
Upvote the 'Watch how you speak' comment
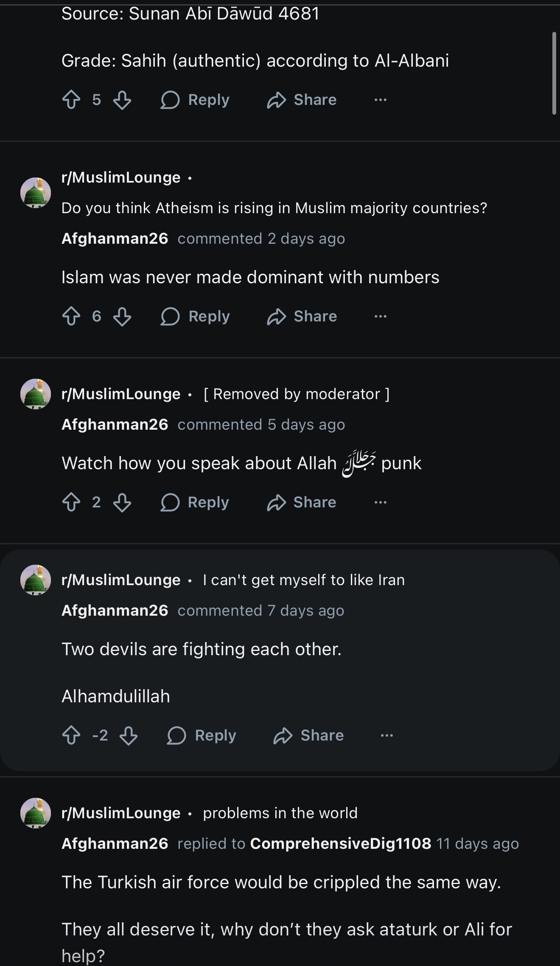pos(71,502)
